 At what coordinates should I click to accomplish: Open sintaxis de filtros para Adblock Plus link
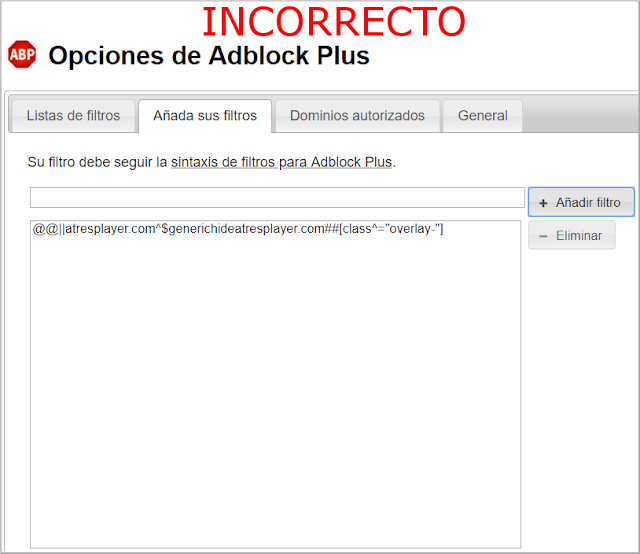point(281,162)
